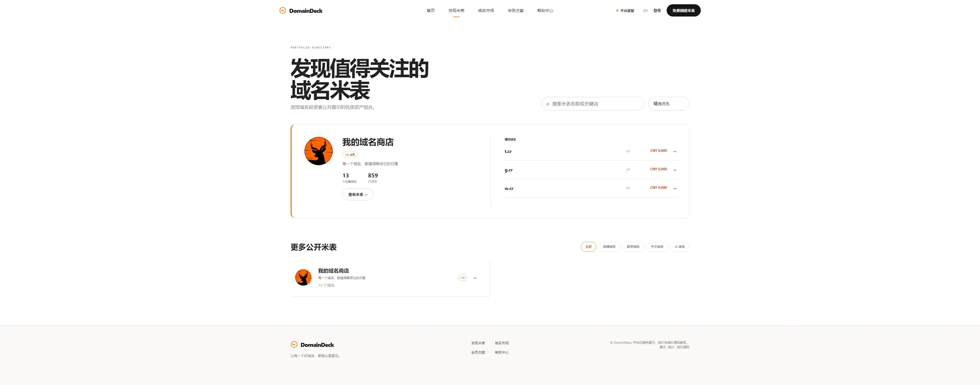This screenshot has width=980, height=385.
Task: Click the orange dot beside 平台客服
Action: (x=617, y=11)
